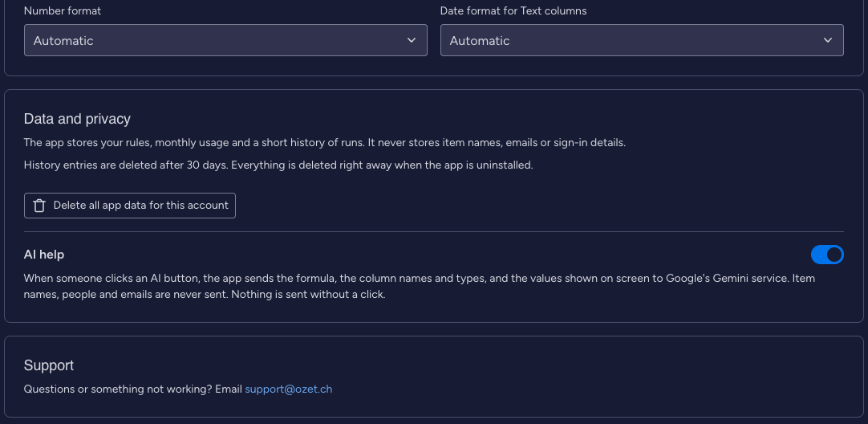Image resolution: width=868 pixels, height=424 pixels.
Task: Click the Number format label
Action: coord(63,10)
